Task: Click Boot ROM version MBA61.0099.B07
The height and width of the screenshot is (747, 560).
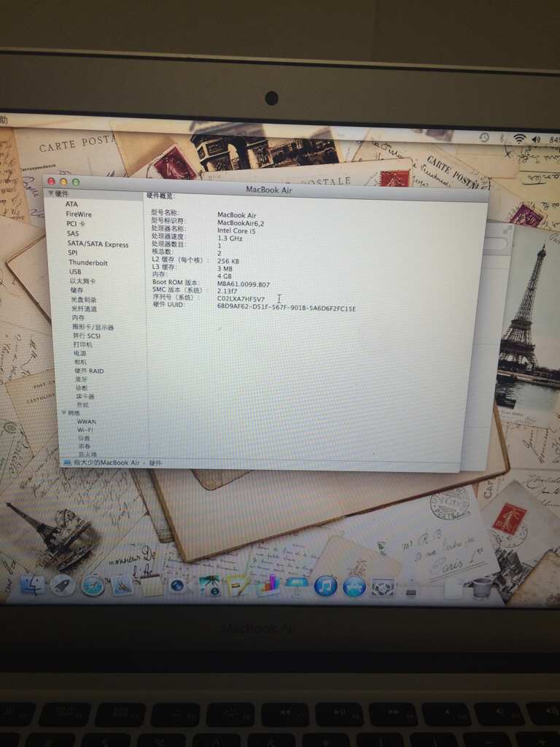Action: tap(244, 285)
